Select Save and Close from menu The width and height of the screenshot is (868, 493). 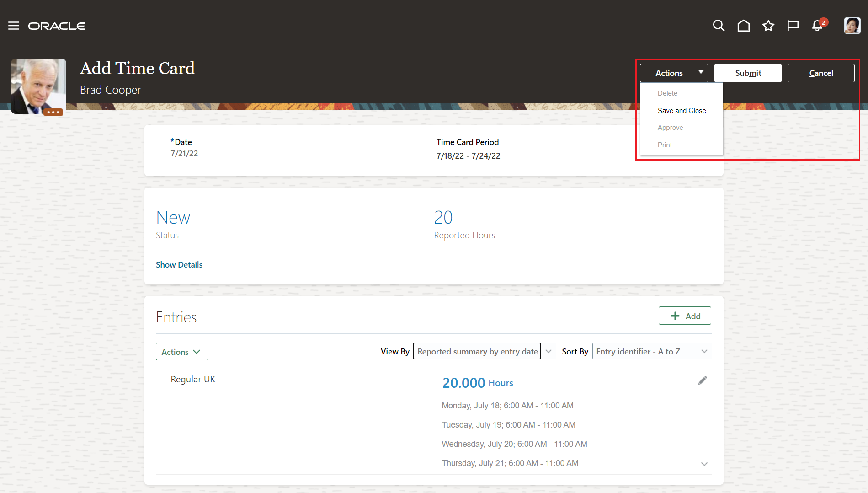coord(682,110)
